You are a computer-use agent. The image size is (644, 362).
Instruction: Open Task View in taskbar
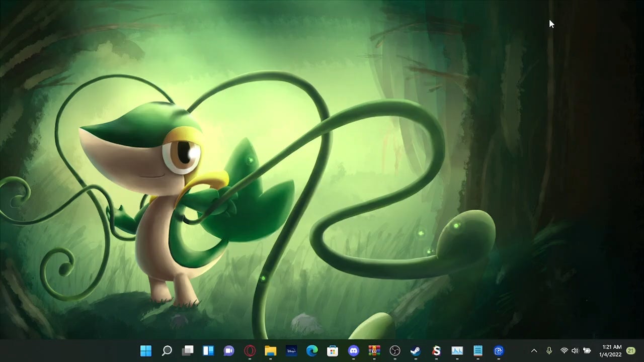click(188, 351)
